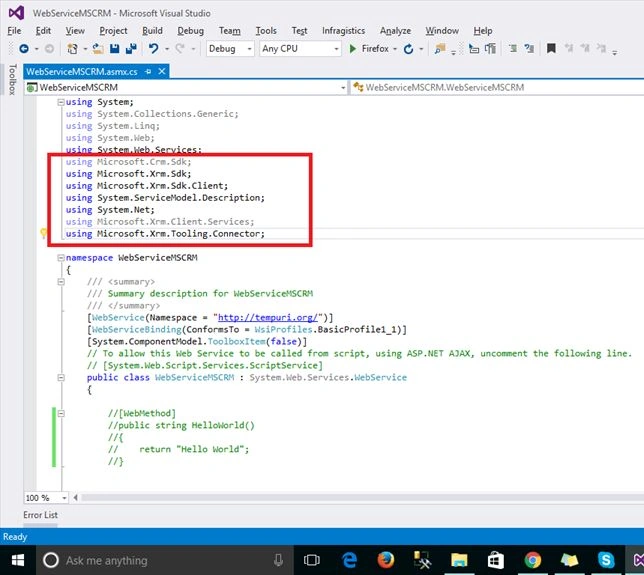Click the Save All icon

click(x=131, y=49)
